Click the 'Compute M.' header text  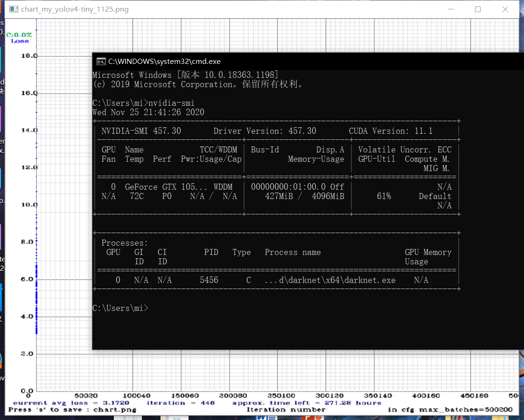tap(427, 159)
